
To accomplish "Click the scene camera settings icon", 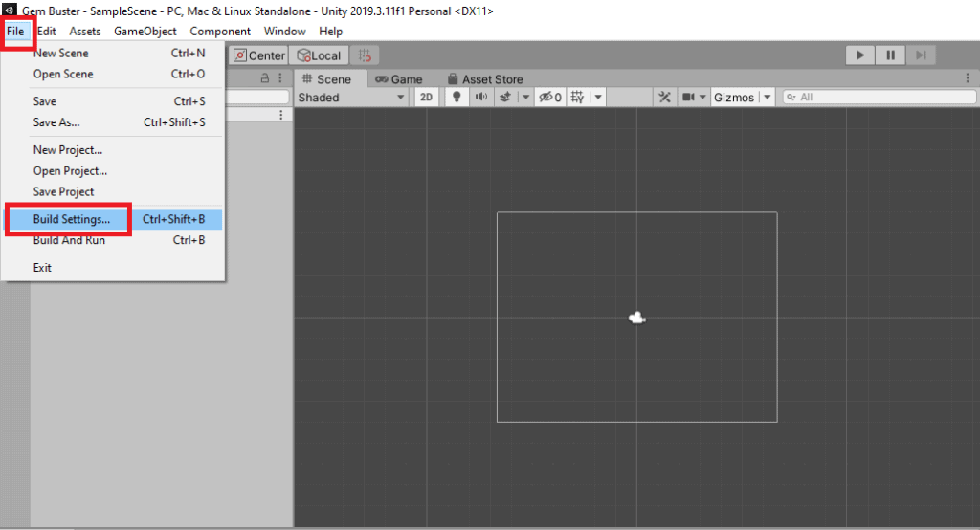I will pyautogui.click(x=688, y=97).
